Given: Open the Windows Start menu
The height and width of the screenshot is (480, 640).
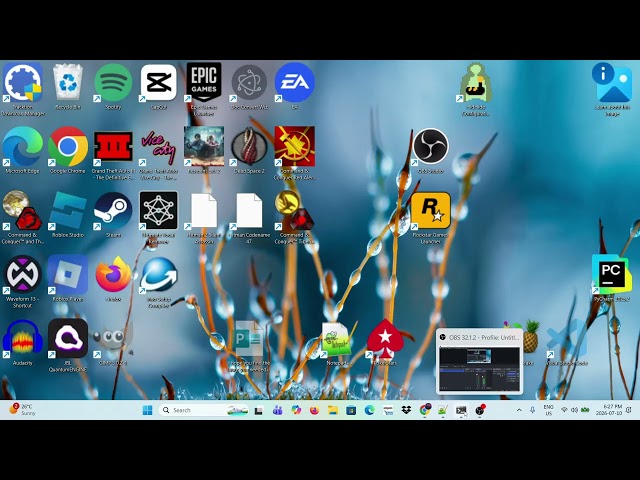Looking at the screenshot, I should point(147,410).
